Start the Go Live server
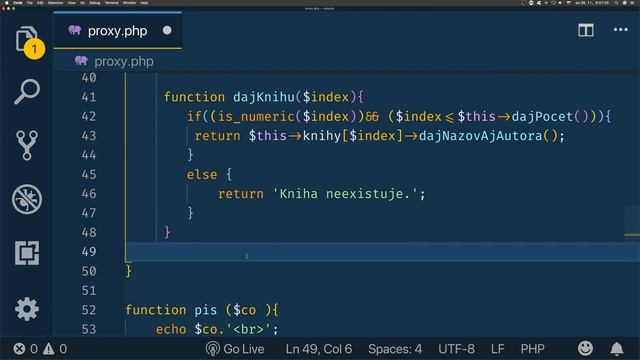This screenshot has height=360, width=640. pyautogui.click(x=235, y=349)
